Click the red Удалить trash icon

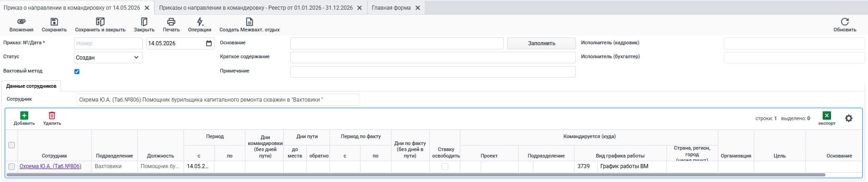click(52, 115)
